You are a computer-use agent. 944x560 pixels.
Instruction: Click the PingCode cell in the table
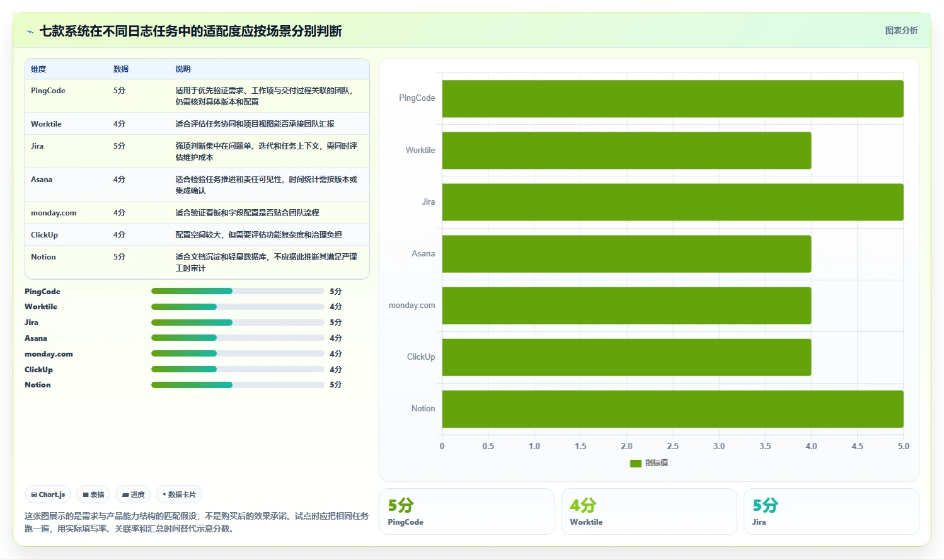pyautogui.click(x=48, y=91)
